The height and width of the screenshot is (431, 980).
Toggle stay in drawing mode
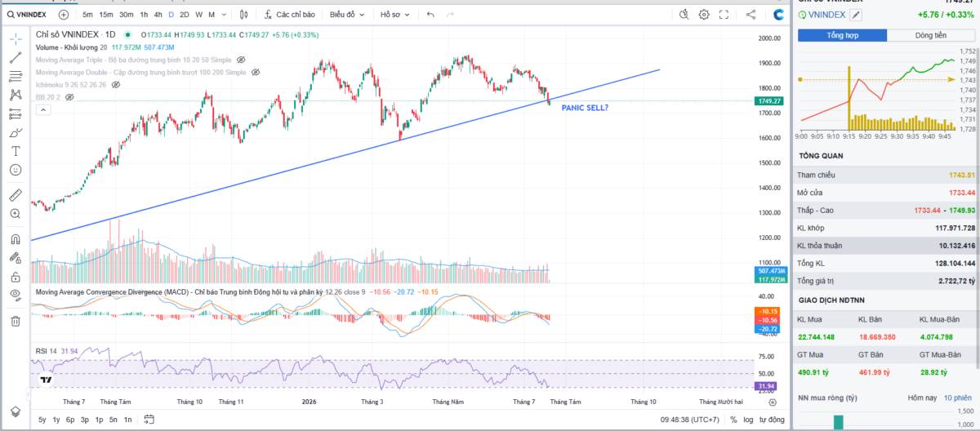15,258
